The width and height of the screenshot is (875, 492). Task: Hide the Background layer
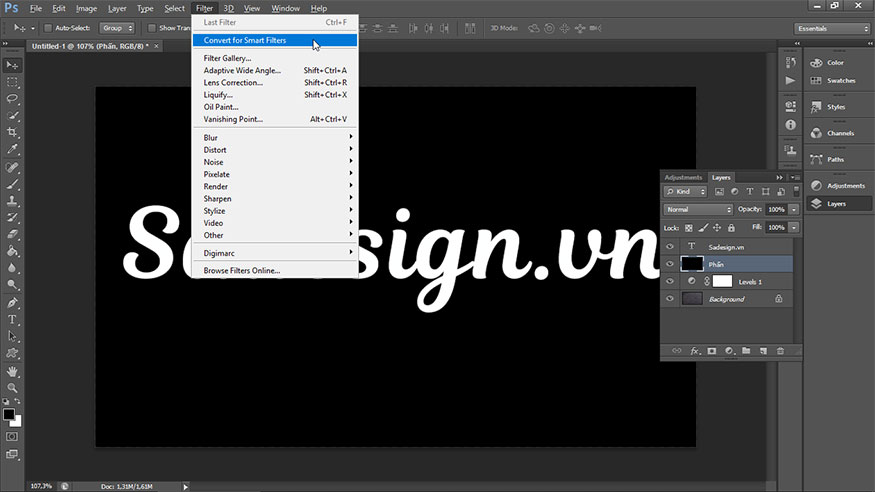click(670, 299)
